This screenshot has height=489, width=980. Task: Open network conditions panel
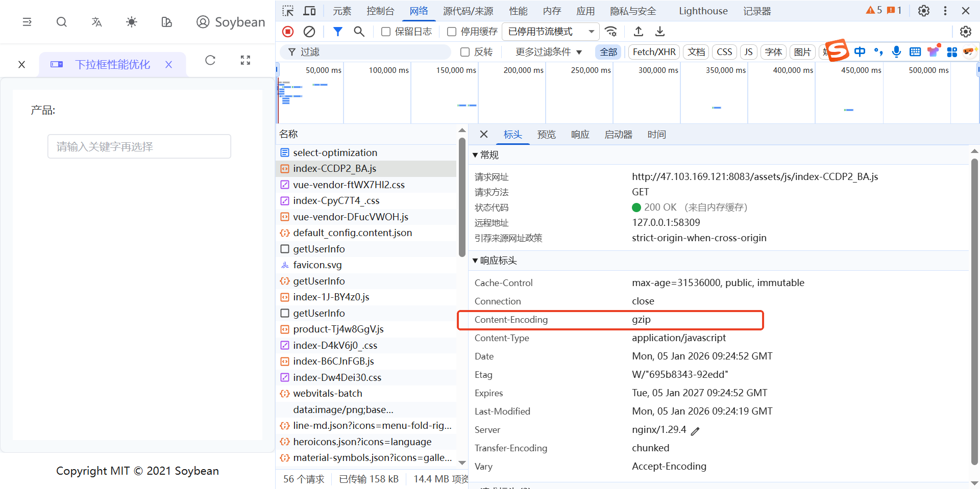[x=611, y=32]
